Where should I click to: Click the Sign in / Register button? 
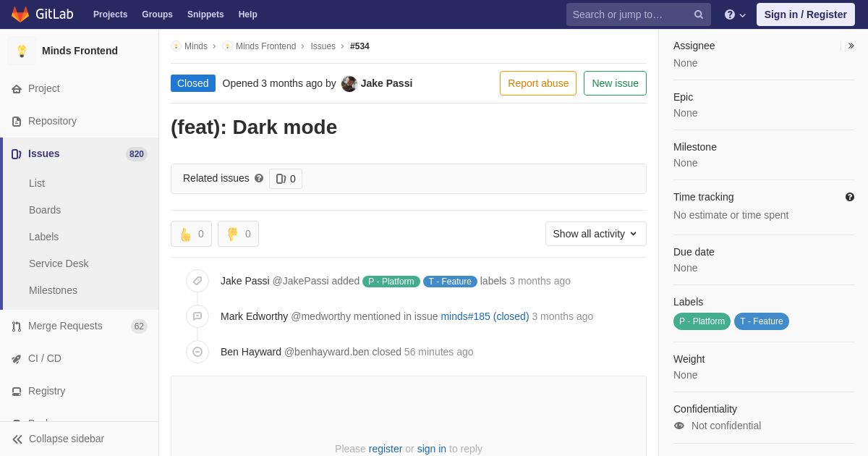tap(806, 14)
